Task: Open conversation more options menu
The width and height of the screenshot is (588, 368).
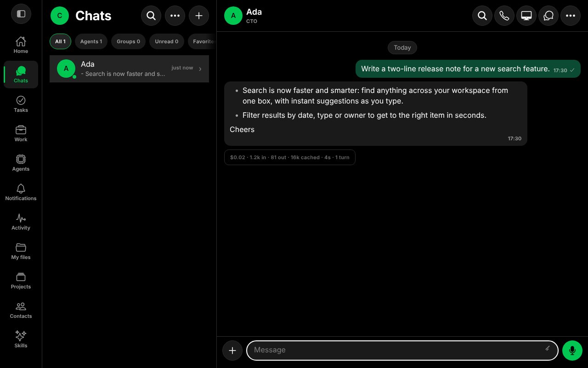Action: (571, 16)
